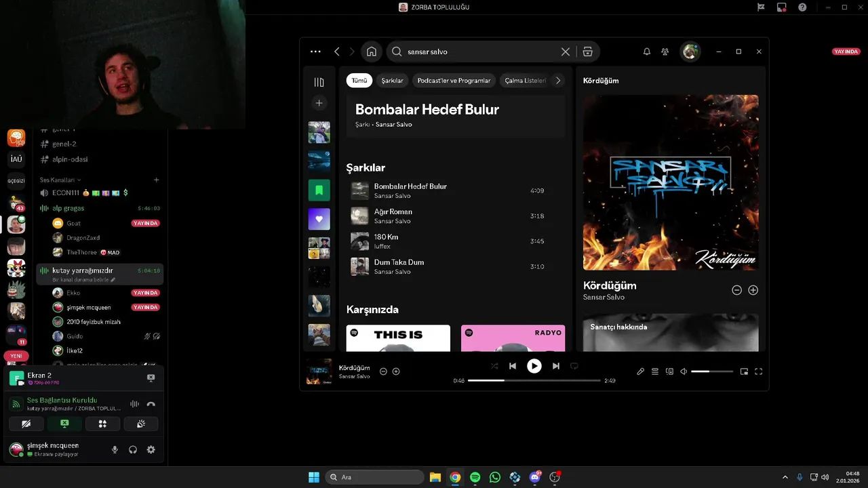Enter Spotify full screen mode

click(x=759, y=371)
